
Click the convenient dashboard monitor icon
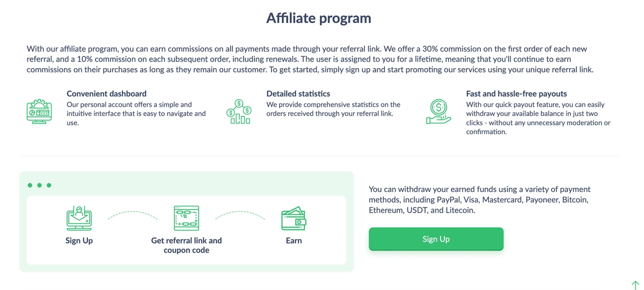click(39, 112)
